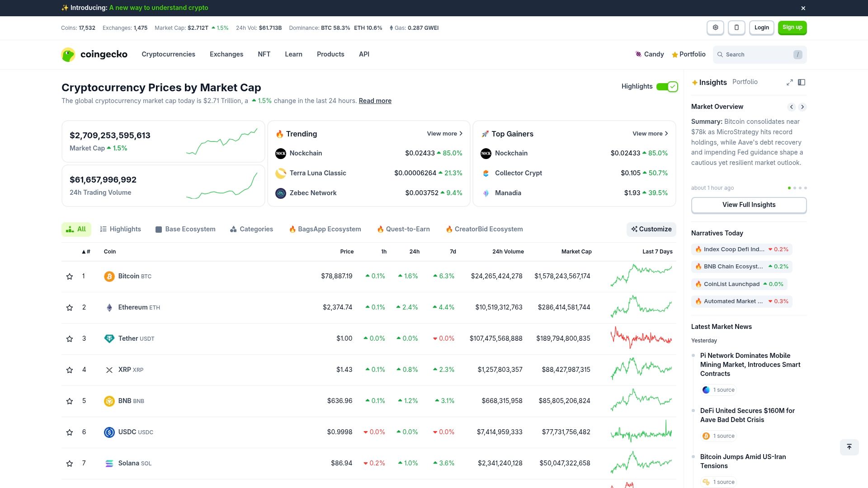Favorite Ethereum with its star icon
This screenshot has height=488, width=868.
70,308
